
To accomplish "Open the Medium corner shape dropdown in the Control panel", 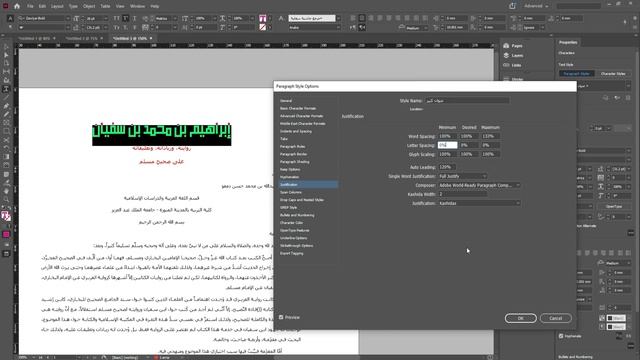I will click(416, 28).
